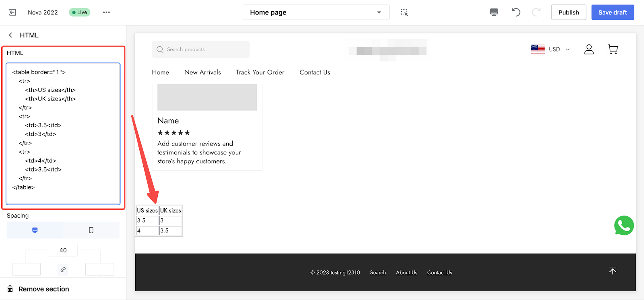Click the footer Contact Us link
Image resolution: width=644 pixels, height=300 pixels.
point(440,273)
